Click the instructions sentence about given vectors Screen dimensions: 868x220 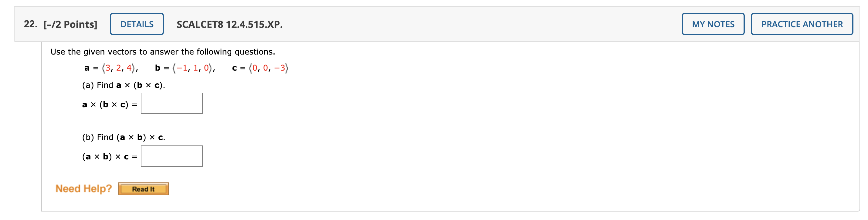tap(162, 52)
